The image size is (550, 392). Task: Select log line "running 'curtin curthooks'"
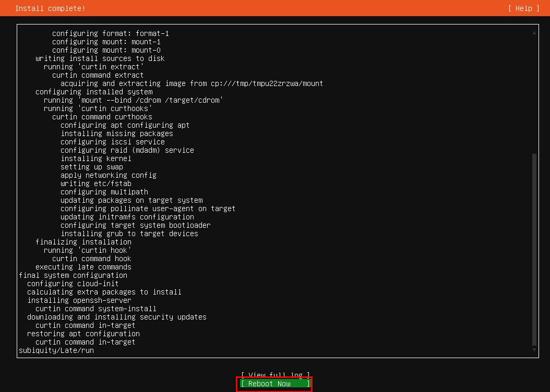coord(98,108)
